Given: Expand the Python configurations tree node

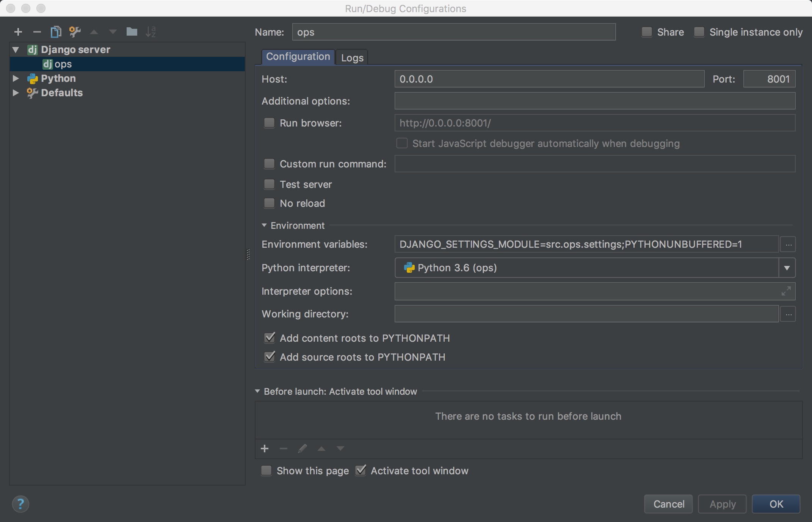Looking at the screenshot, I should pyautogui.click(x=16, y=78).
